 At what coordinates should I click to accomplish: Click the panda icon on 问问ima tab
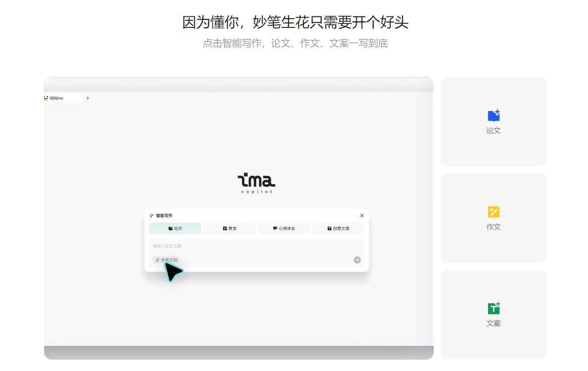(46, 98)
